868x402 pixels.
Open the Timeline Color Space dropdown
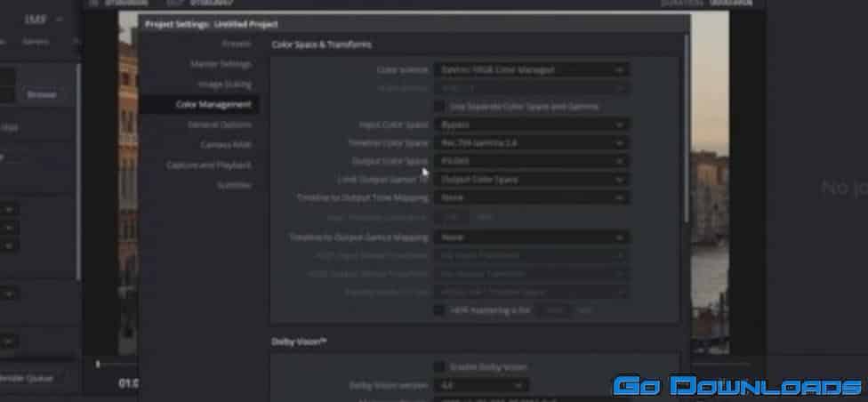click(x=531, y=143)
